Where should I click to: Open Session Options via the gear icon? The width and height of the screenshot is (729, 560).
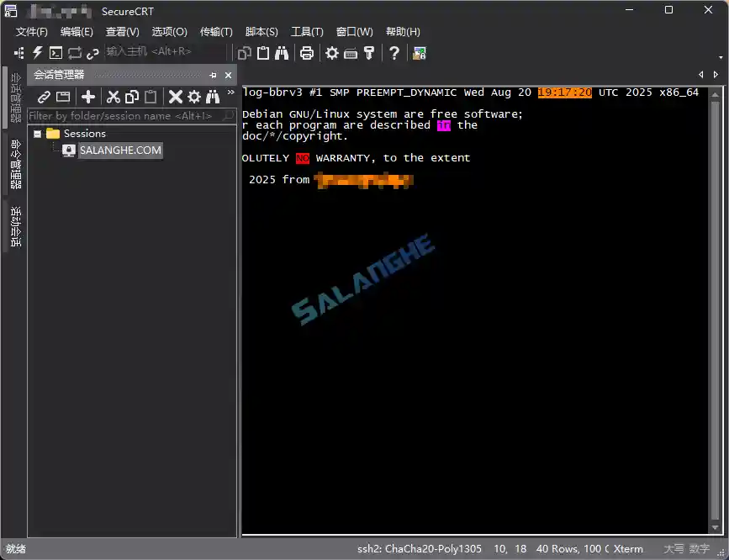tap(331, 52)
